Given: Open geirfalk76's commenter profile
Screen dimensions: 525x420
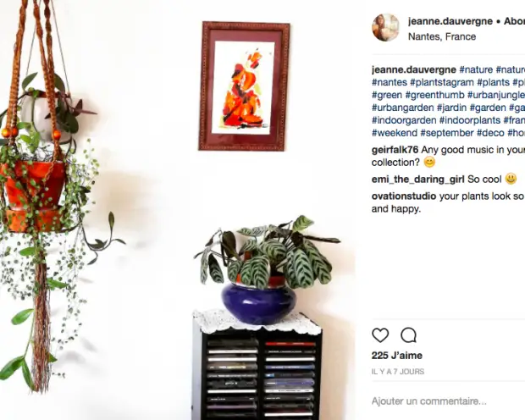Looking at the screenshot, I should 395,150.
